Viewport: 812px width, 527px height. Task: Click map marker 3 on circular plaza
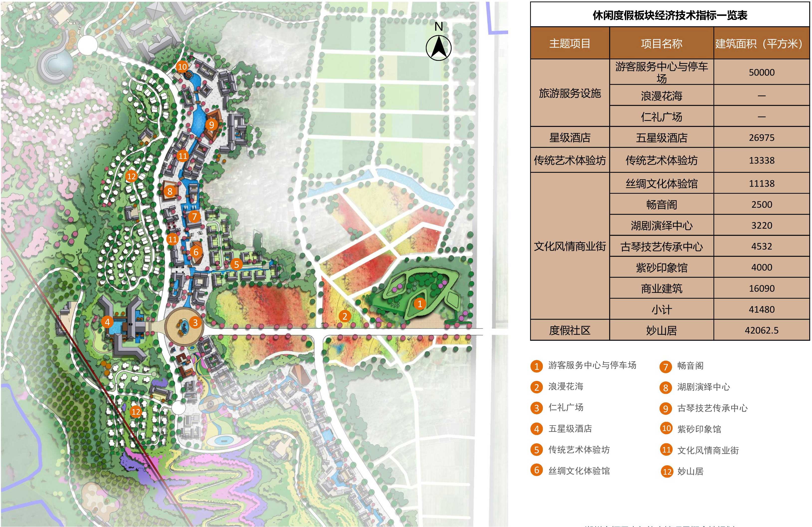coord(195,323)
